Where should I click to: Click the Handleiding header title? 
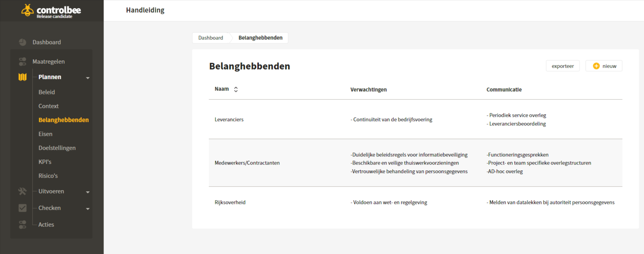click(x=145, y=10)
